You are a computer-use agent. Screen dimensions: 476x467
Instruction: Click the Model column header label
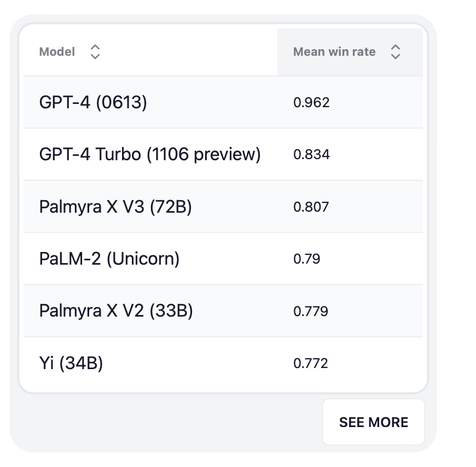click(x=57, y=52)
